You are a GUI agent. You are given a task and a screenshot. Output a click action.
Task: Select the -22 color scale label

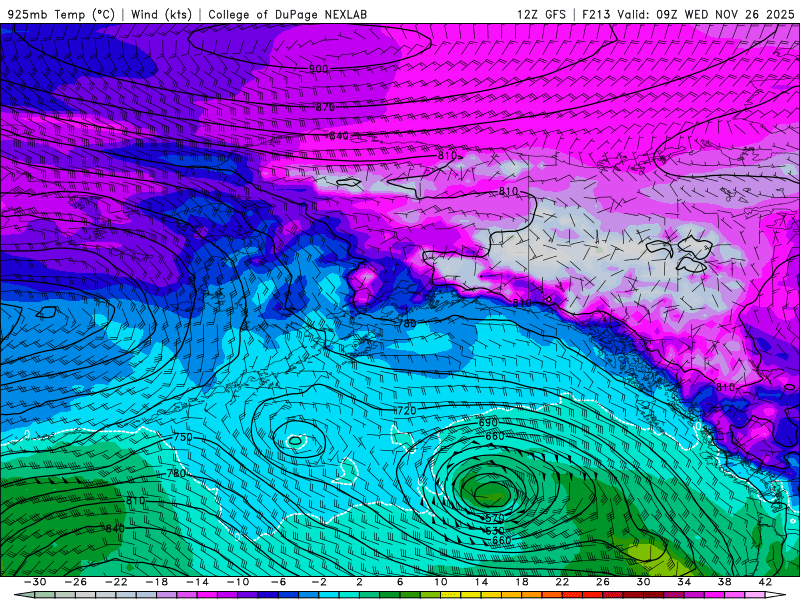pyautogui.click(x=116, y=582)
